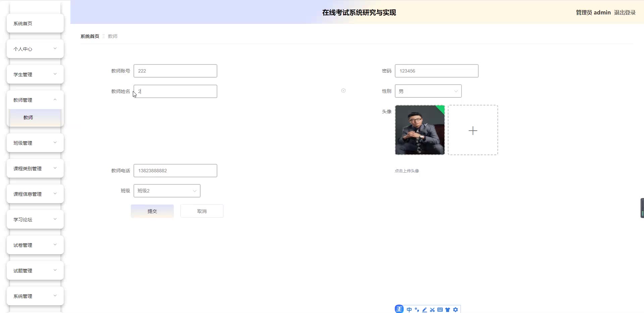The width and height of the screenshot is (644, 313).
Task: Click the 提交 submit button
Action: coord(152,211)
